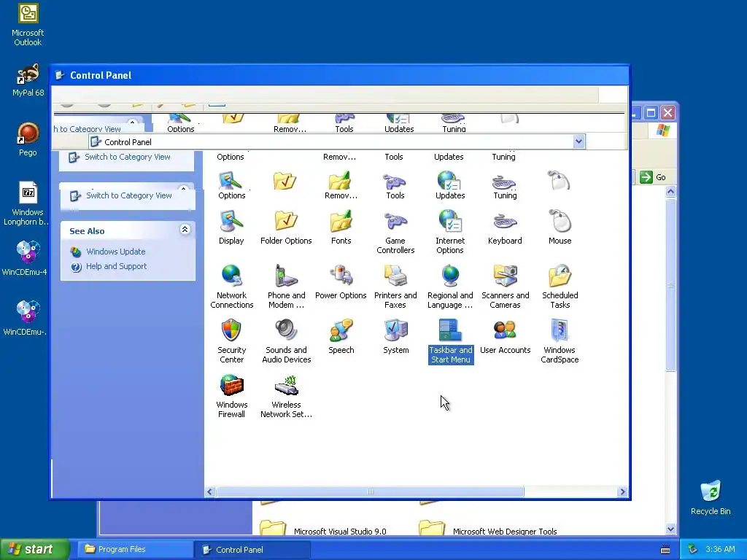The image size is (747, 560).
Task: Select the Pego desktop shortcut
Action: [28, 139]
